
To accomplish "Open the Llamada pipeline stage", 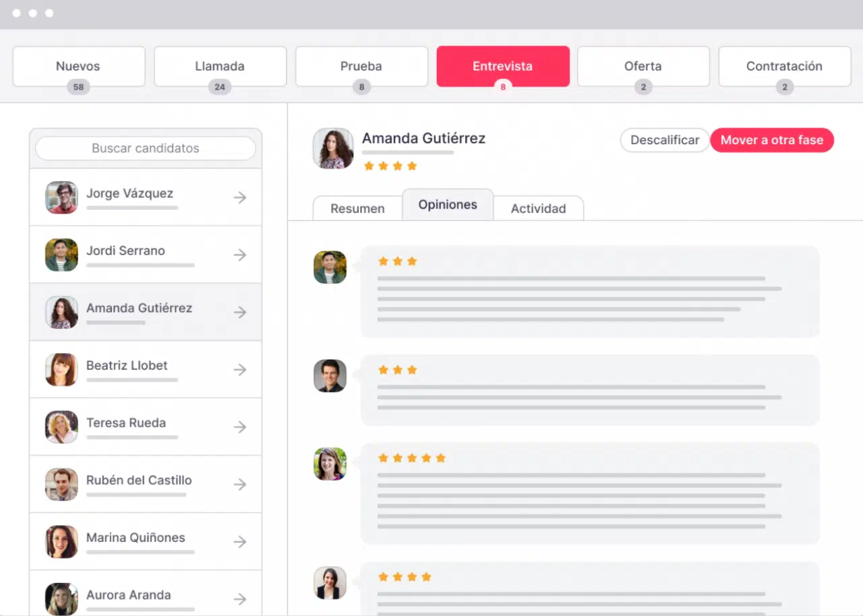I will pos(220,66).
